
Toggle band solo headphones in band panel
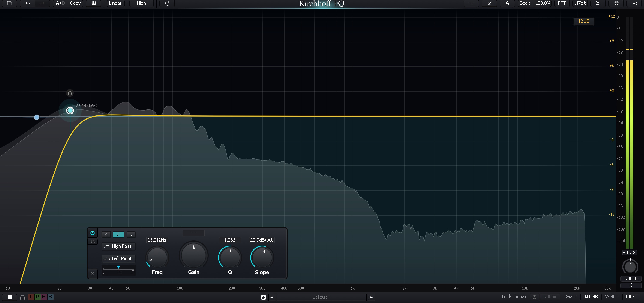click(93, 242)
